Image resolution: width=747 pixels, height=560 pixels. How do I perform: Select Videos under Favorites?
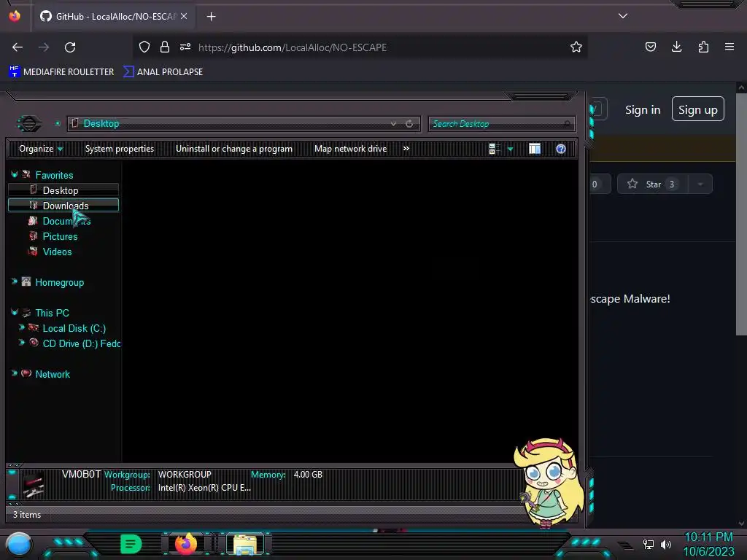coord(57,252)
